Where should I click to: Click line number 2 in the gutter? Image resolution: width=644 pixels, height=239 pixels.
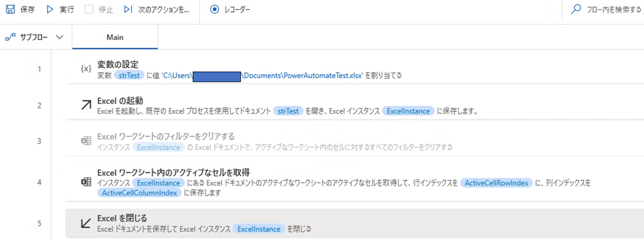pyautogui.click(x=39, y=105)
